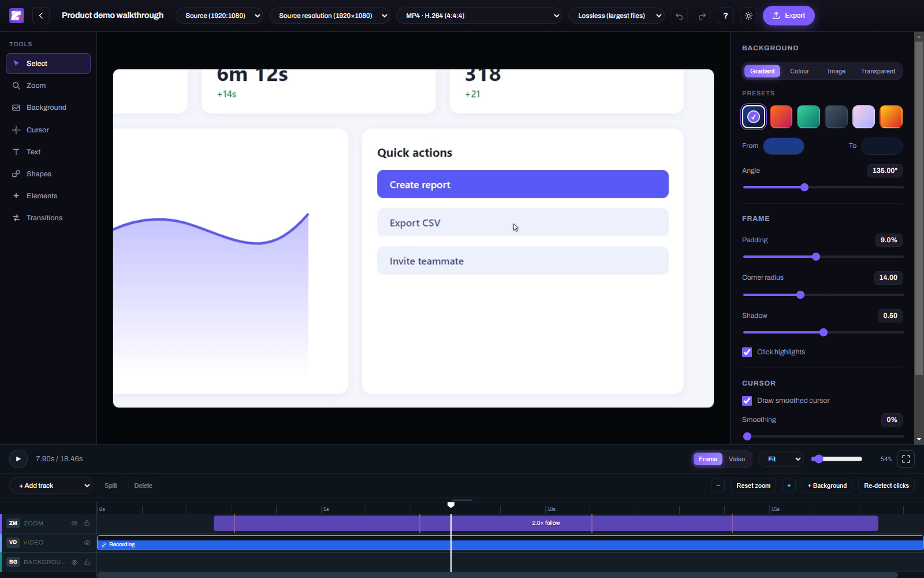
Task: Enter fullscreen preview mode
Action: point(906,459)
